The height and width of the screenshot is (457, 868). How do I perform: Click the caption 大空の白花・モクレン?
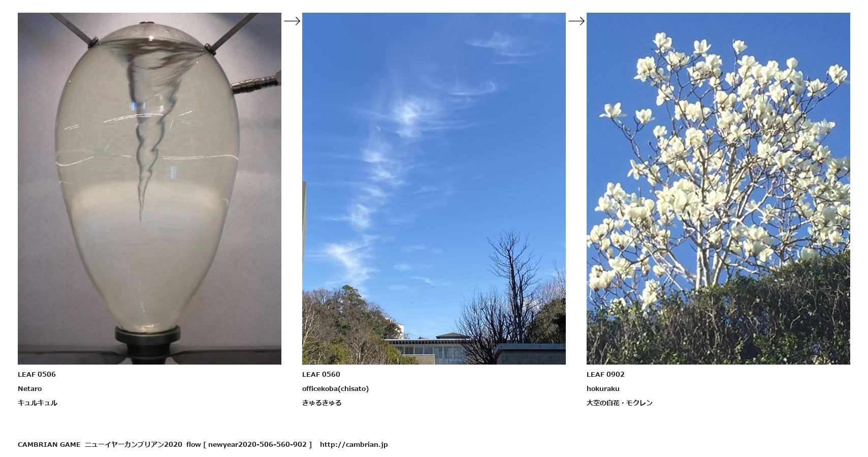[x=620, y=403]
